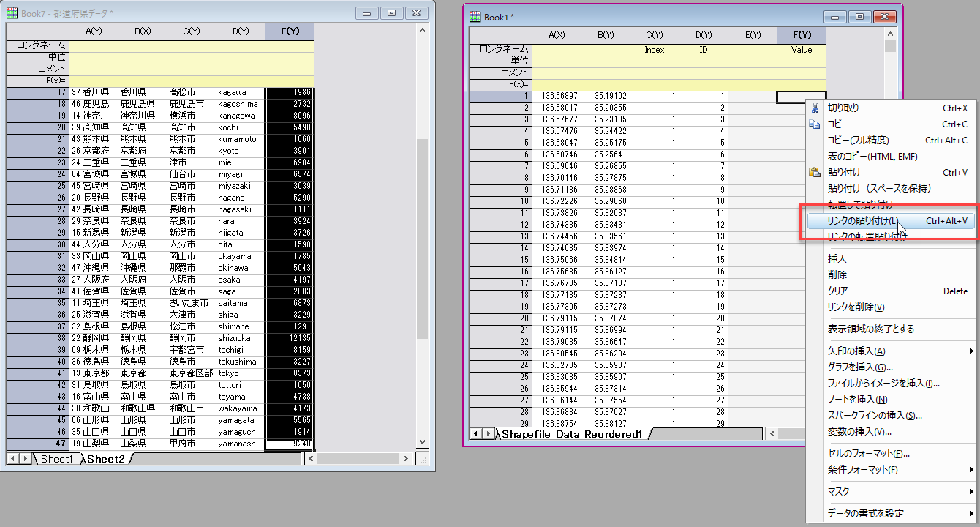
Task: Choose 貼り付け (Ctrl+V) menu entry
Action: click(x=891, y=172)
